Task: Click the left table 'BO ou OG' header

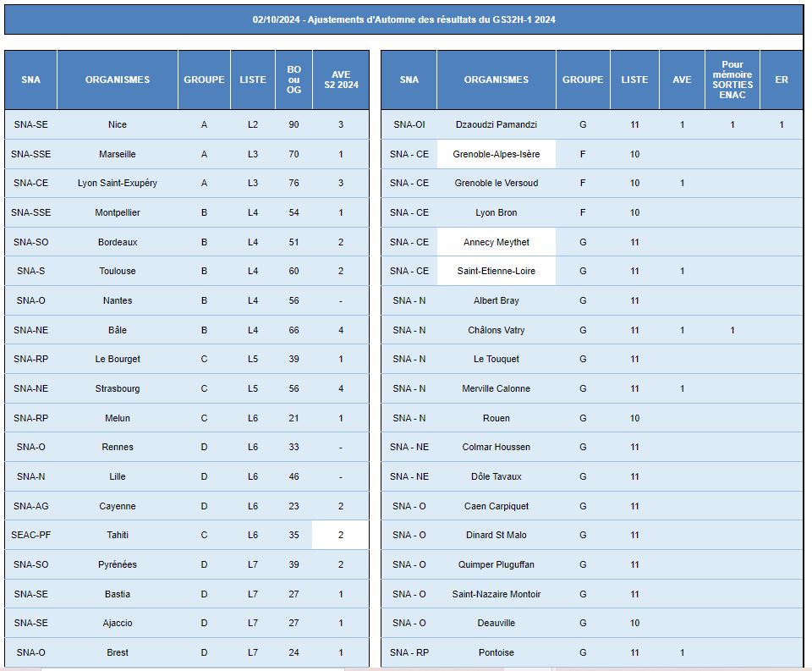Action: [x=294, y=80]
